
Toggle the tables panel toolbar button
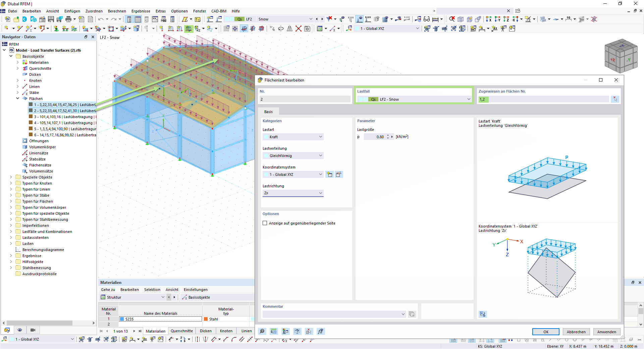pyautogui.click(x=138, y=19)
